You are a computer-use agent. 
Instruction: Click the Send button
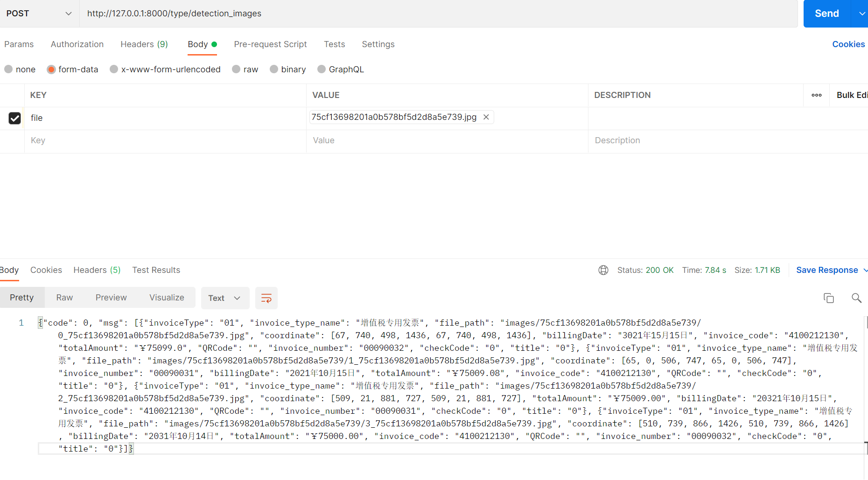(827, 14)
